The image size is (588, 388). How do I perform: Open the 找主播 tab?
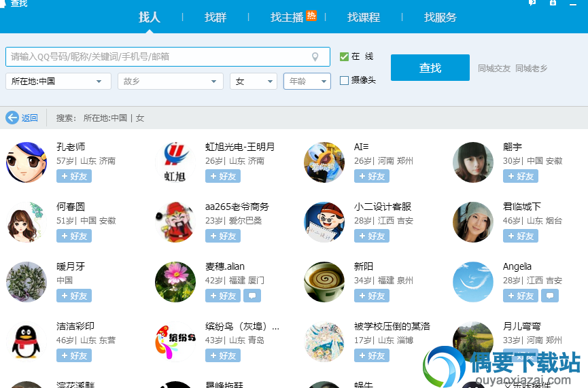point(287,17)
